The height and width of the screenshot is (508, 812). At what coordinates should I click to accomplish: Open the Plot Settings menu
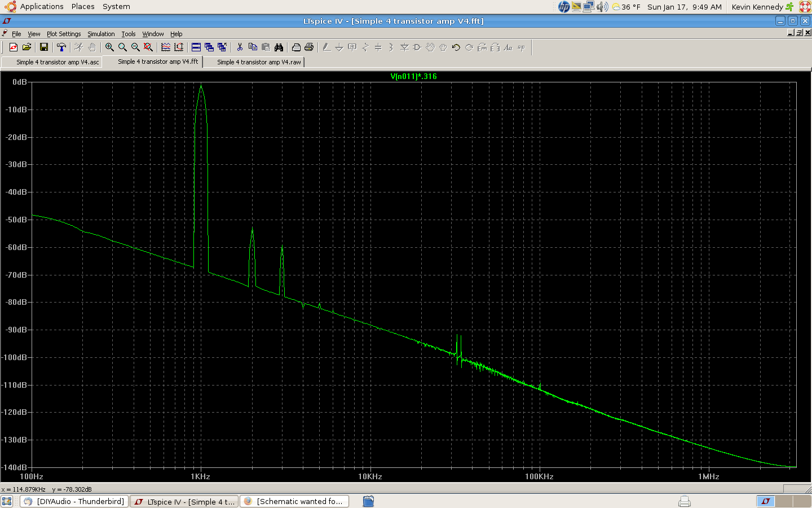point(64,34)
